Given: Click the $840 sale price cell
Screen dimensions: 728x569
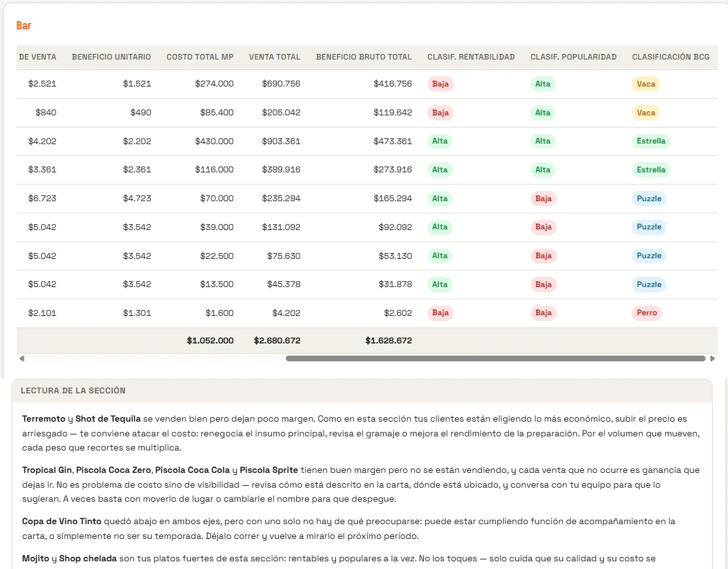Looking at the screenshot, I should pos(46,113).
